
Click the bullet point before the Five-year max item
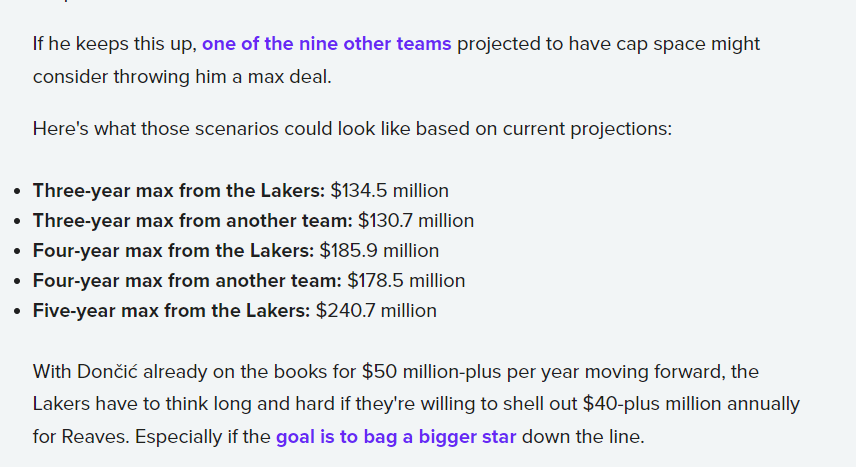(x=19, y=311)
